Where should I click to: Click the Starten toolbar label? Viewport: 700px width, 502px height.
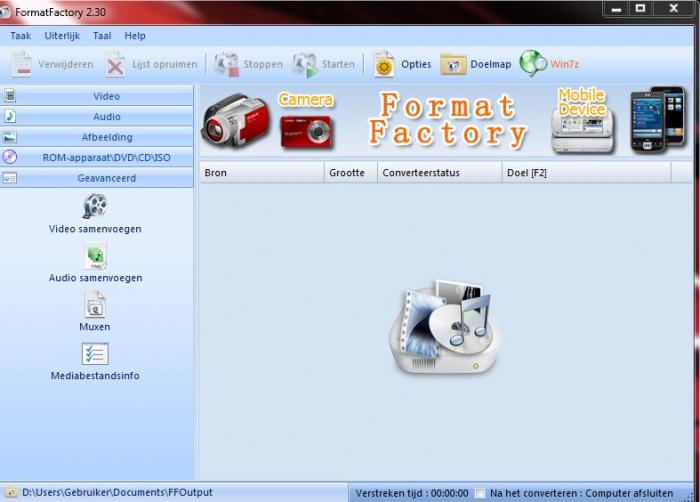pos(338,65)
